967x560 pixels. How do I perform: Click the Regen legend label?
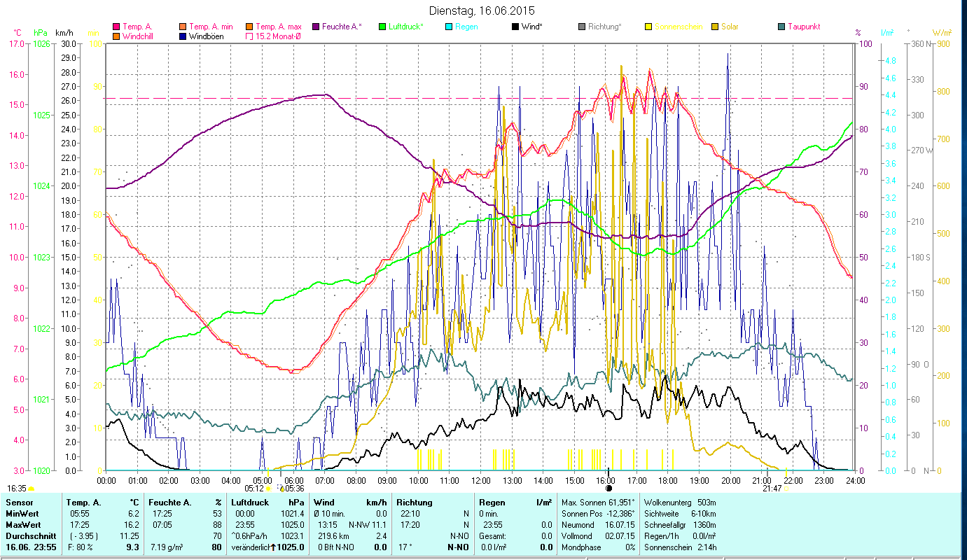[x=466, y=27]
